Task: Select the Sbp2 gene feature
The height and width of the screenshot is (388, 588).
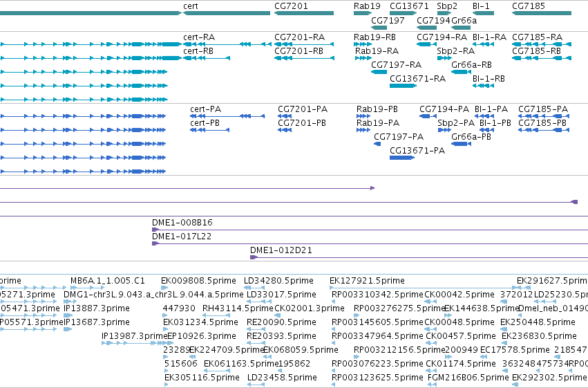Action: pyautogui.click(x=444, y=13)
